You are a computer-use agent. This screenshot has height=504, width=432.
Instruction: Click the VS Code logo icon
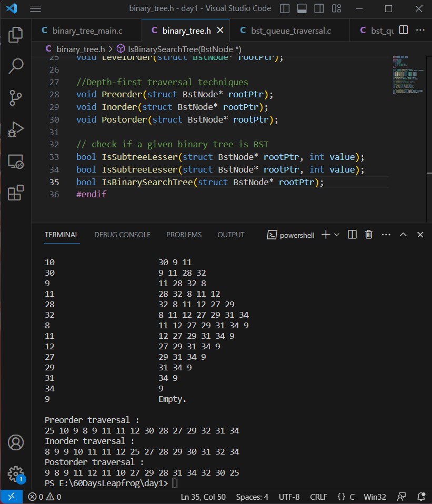click(12, 8)
